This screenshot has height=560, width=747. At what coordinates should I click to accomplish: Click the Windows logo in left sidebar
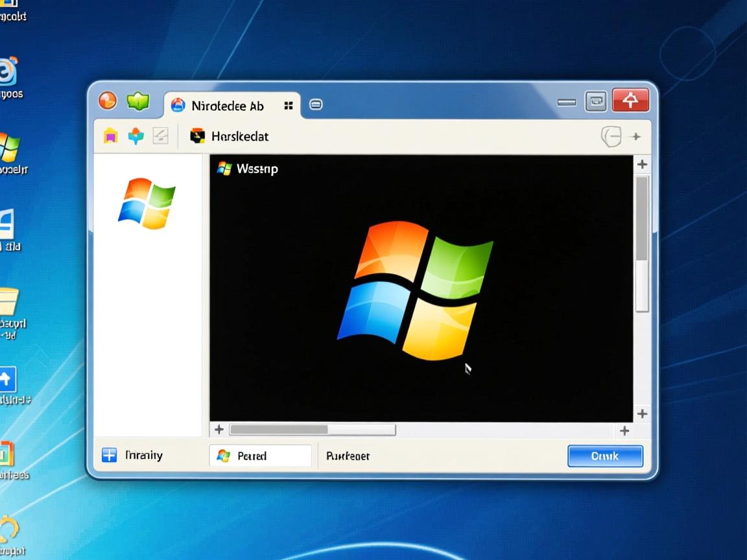click(147, 204)
